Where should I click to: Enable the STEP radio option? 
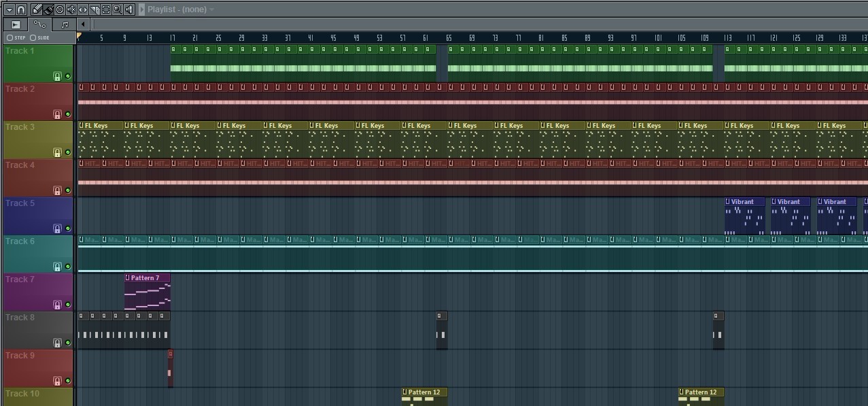click(10, 38)
